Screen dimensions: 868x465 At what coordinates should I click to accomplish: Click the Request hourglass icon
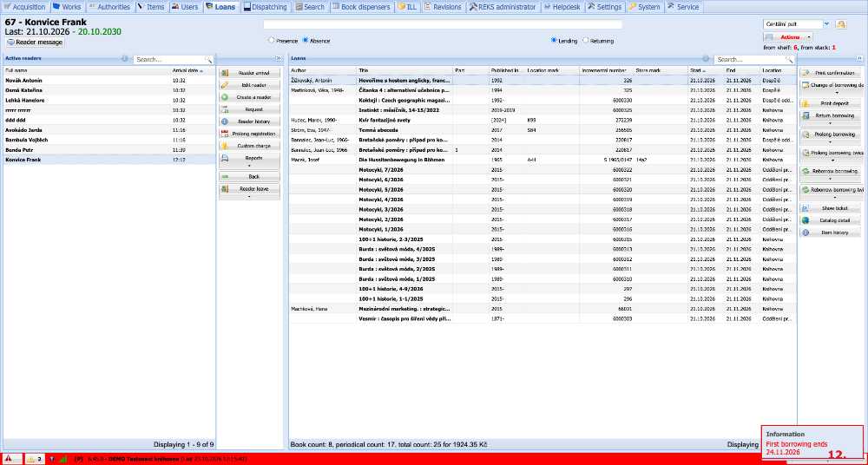(x=225, y=109)
